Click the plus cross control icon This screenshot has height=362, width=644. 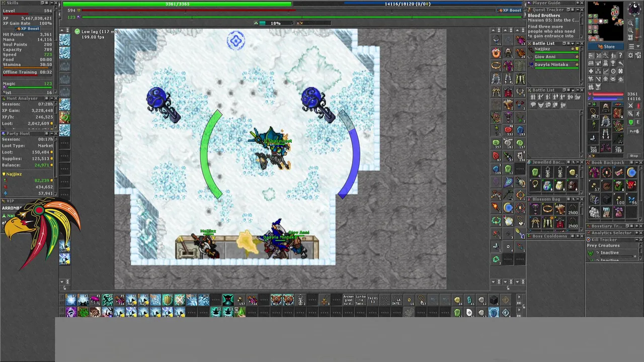tap(591, 71)
